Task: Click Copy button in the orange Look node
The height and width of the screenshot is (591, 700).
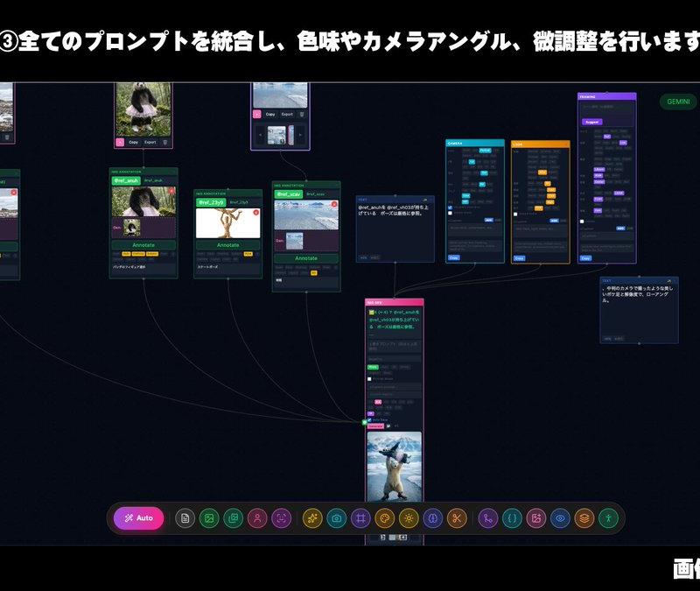Action: [519, 258]
